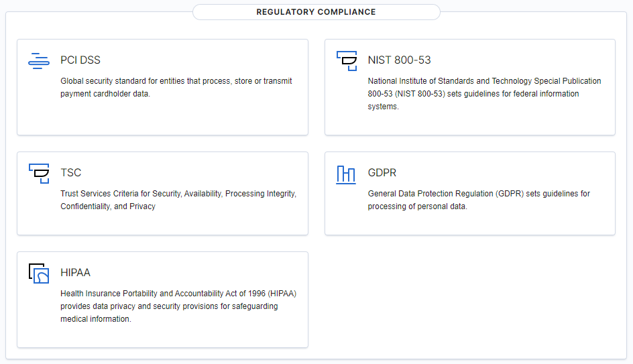Click the HIPAA card icon
Image resolution: width=633 pixels, height=364 pixels.
pyautogui.click(x=39, y=274)
